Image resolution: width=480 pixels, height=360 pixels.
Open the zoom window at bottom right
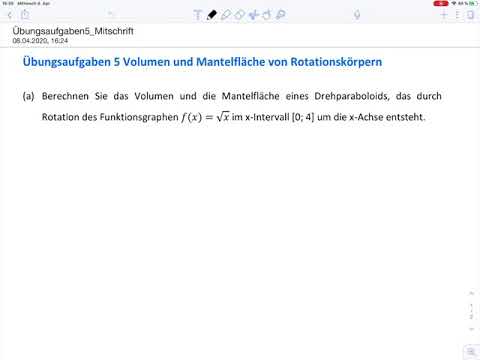pos(471,352)
